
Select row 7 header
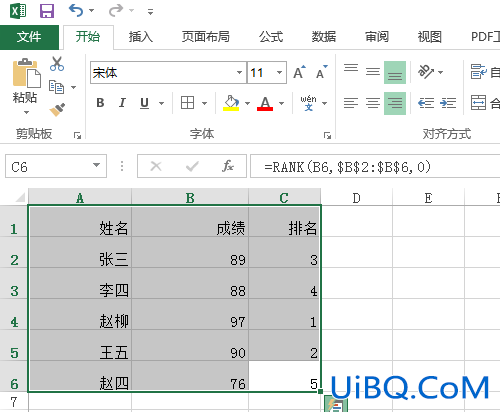(x=14, y=402)
